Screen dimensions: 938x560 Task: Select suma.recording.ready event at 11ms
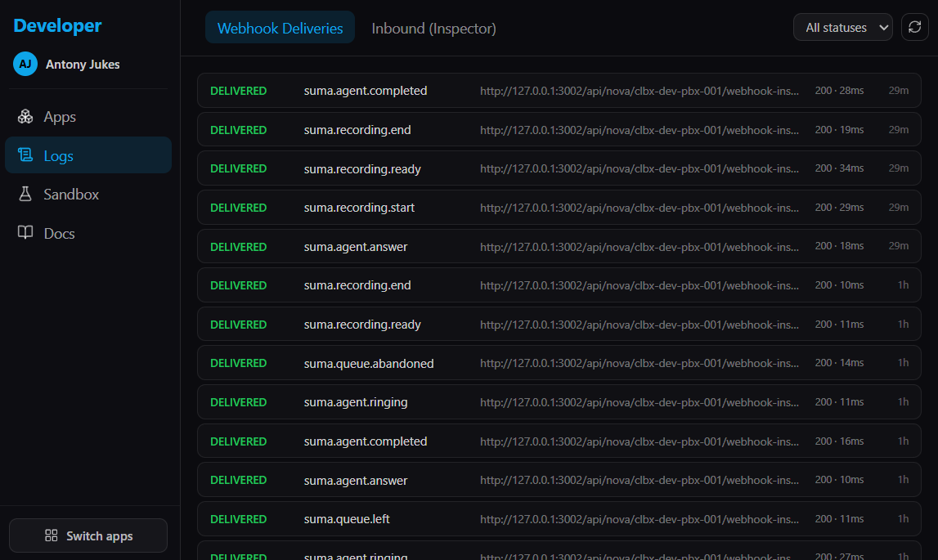559,325
